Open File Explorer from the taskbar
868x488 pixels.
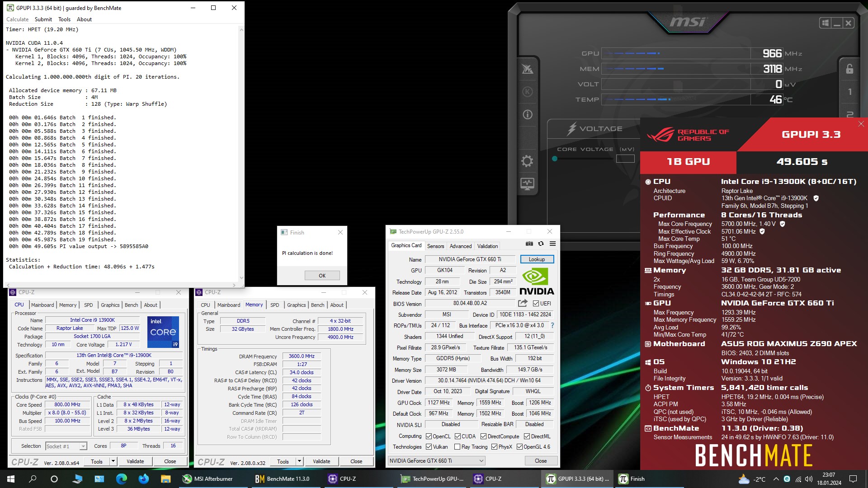pos(165,479)
